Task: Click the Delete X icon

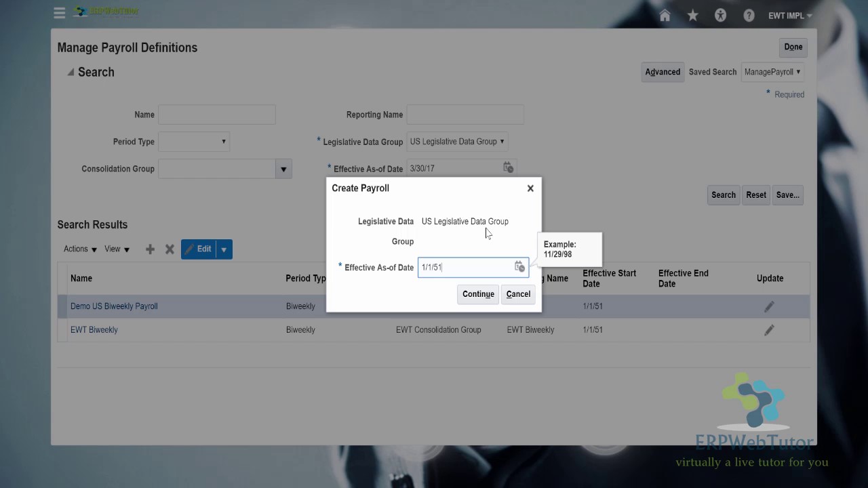Action: pos(170,249)
